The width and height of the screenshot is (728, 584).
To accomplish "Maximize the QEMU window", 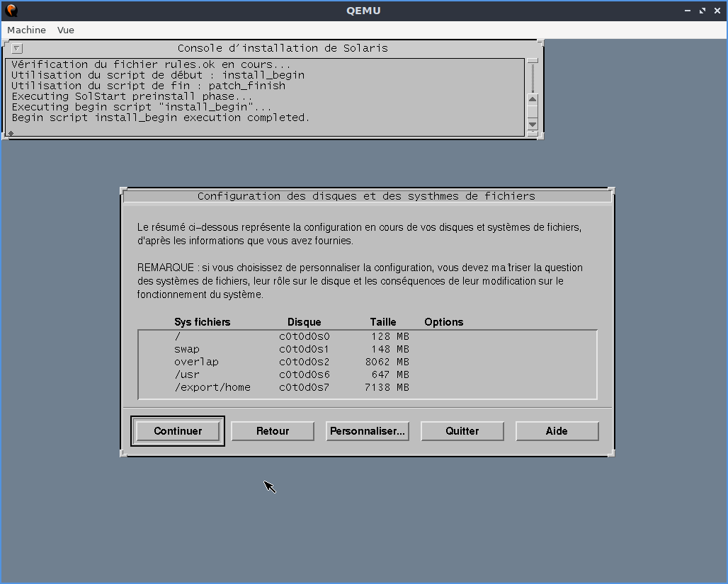I will [703, 11].
